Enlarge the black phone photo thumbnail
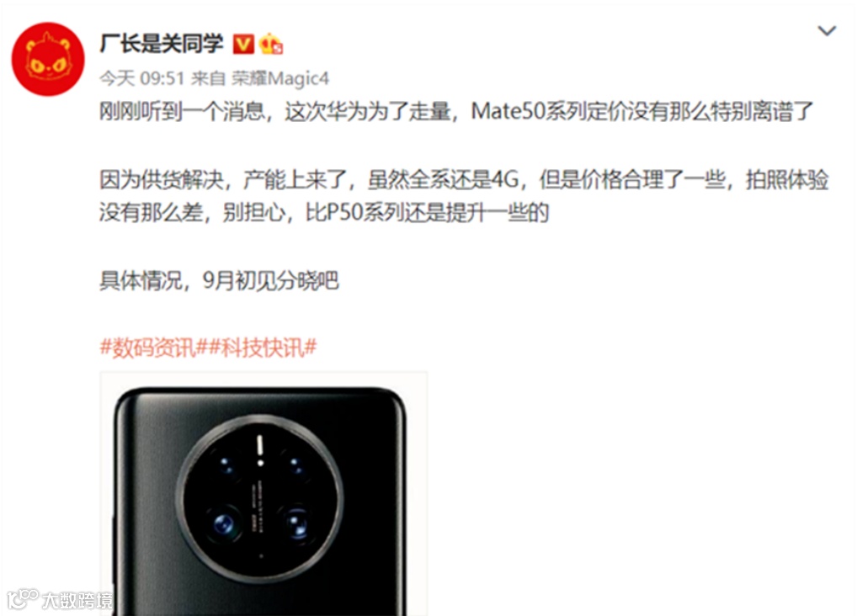 click(264, 494)
